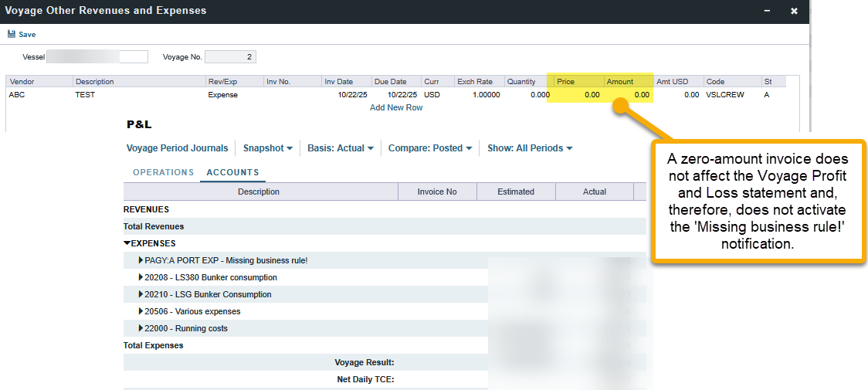The height and width of the screenshot is (390, 868).
Task: Collapse the EXPENSES section
Action: coord(127,243)
